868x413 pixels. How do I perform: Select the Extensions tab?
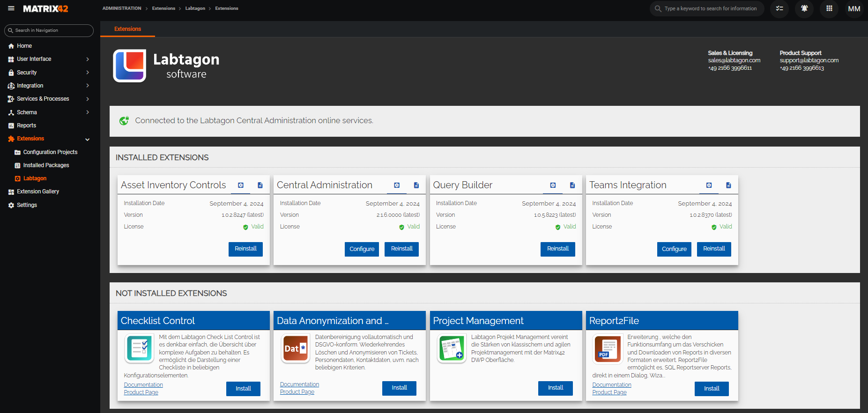[127, 29]
